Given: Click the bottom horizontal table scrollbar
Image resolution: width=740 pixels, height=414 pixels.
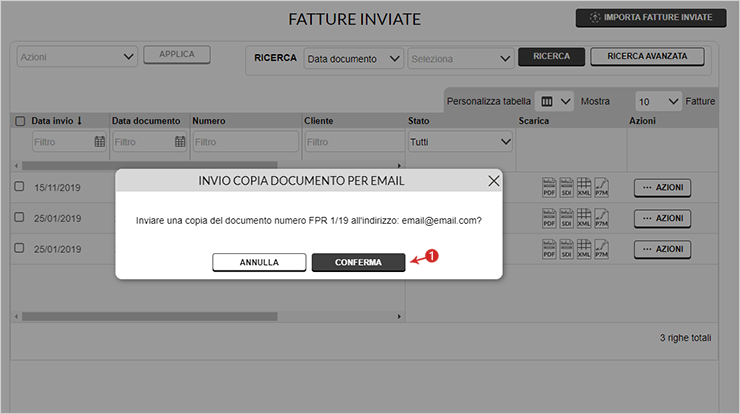Looking at the screenshot, I should (150, 316).
